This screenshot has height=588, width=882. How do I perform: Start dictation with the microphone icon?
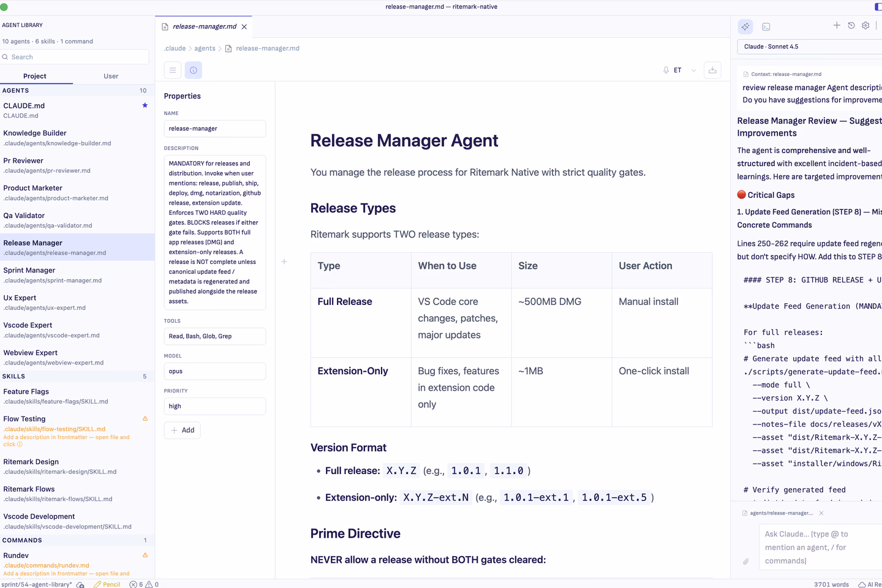(x=666, y=70)
